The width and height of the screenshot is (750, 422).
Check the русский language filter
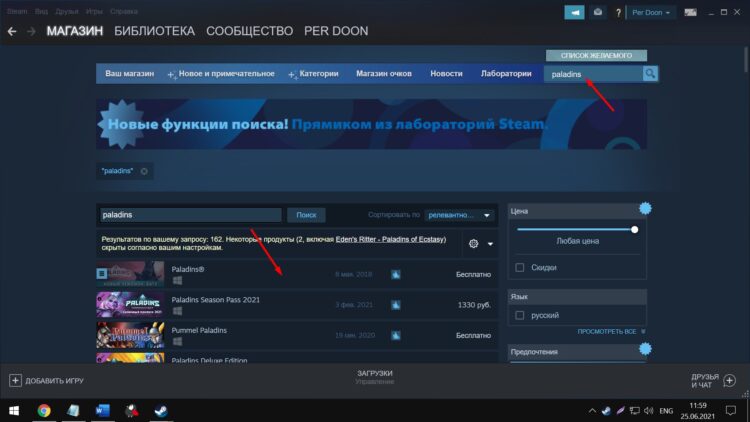click(519, 315)
